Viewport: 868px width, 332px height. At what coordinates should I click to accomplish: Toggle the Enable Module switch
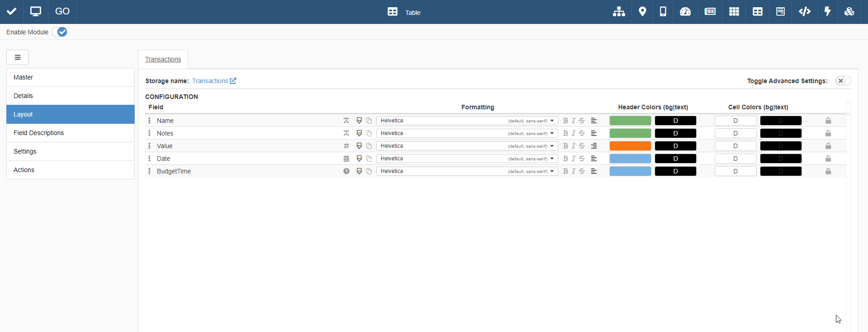60,32
